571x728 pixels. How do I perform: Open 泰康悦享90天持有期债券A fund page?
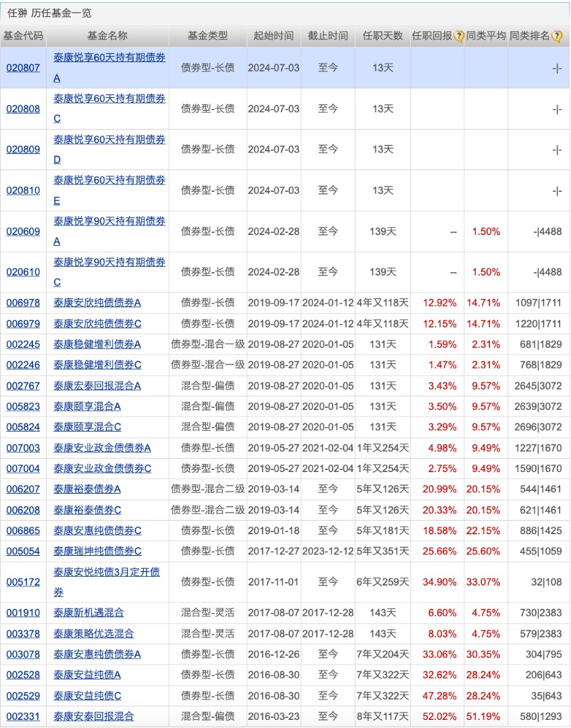pyautogui.click(x=109, y=231)
